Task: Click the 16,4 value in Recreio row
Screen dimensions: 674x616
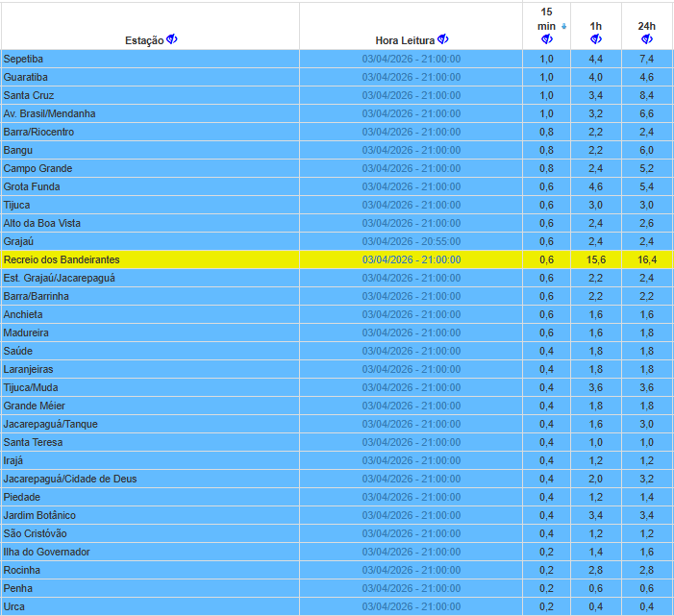Action: pyautogui.click(x=646, y=259)
